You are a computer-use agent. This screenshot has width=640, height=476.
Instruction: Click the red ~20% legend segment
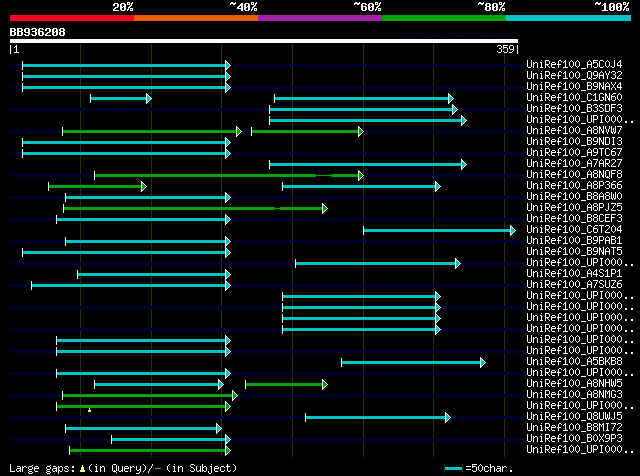pos(72,18)
